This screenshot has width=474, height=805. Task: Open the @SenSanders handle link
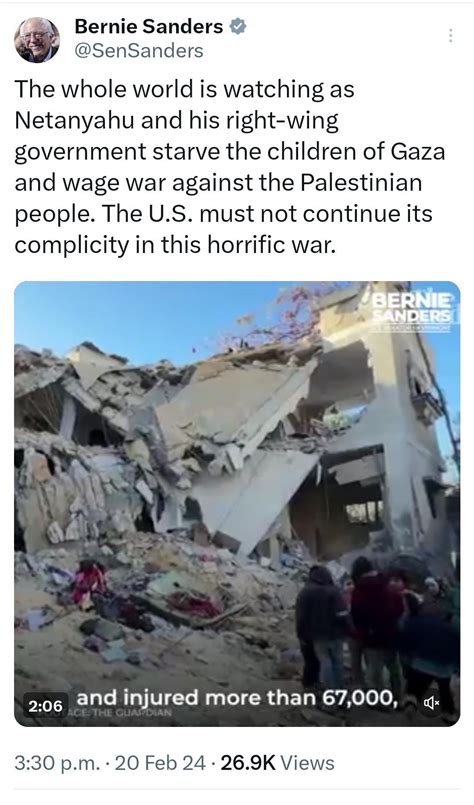[139, 51]
